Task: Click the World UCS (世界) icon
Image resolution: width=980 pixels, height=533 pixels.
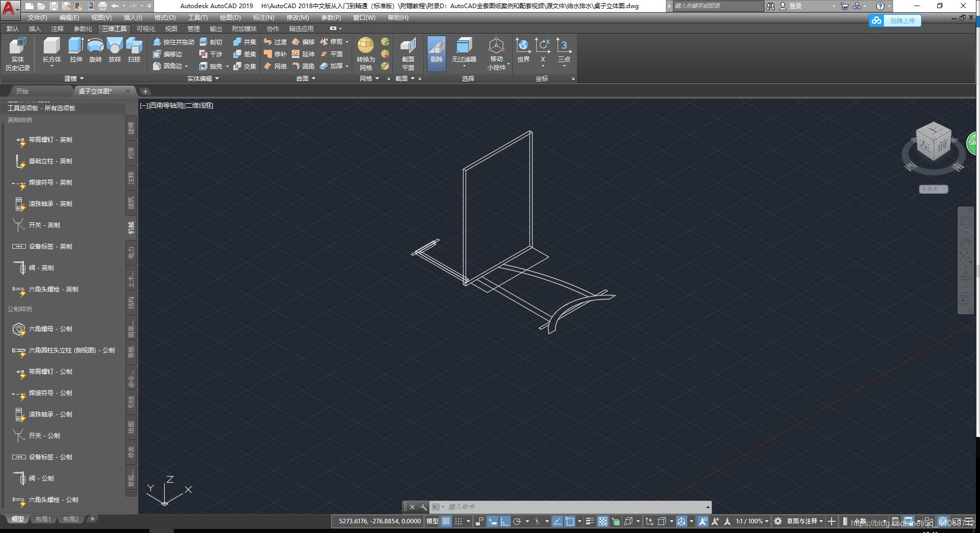Action: tap(523, 50)
